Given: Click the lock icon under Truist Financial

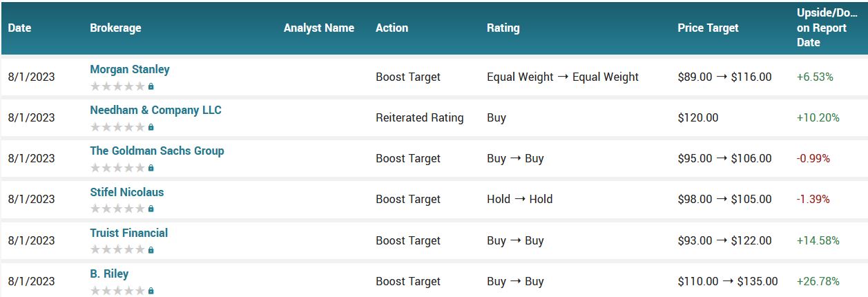Looking at the screenshot, I should [151, 250].
